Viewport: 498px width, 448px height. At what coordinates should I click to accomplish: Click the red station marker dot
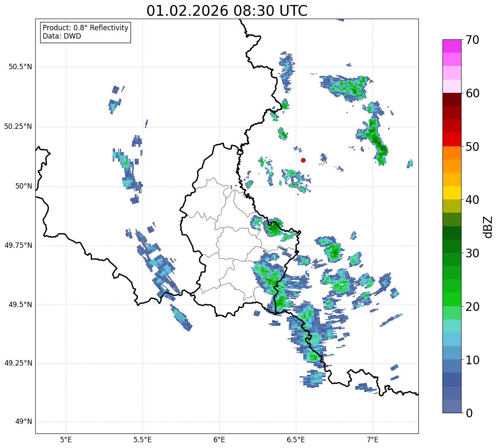coord(303,160)
